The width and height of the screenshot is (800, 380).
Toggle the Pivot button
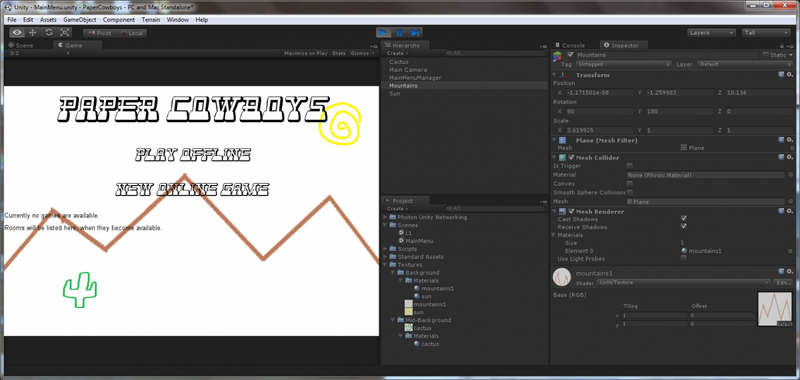coord(100,33)
